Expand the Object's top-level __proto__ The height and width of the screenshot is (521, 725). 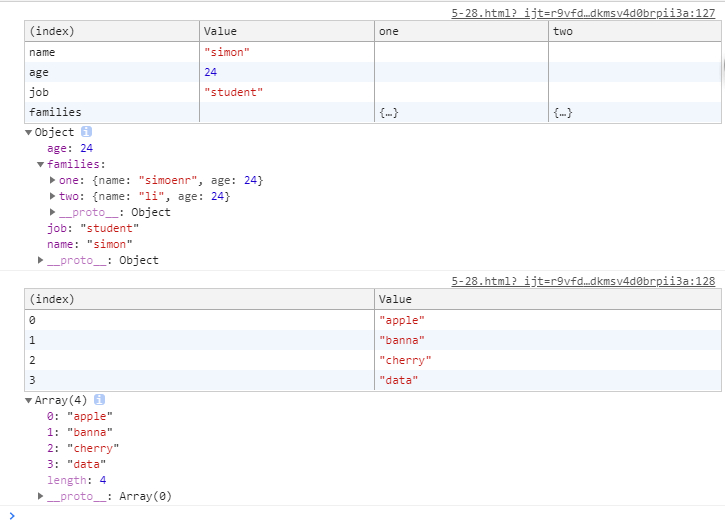(x=40, y=260)
